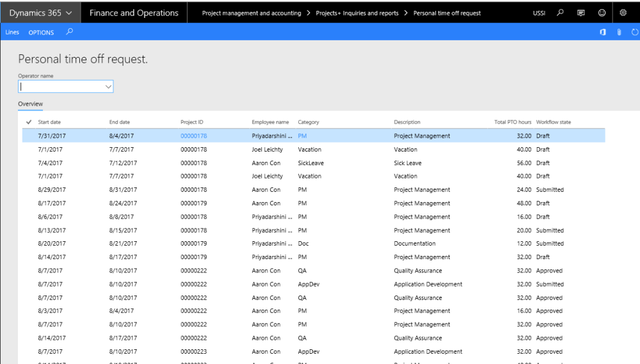640x364 pixels.
Task: Click the smiley feedback icon
Action: tap(602, 13)
